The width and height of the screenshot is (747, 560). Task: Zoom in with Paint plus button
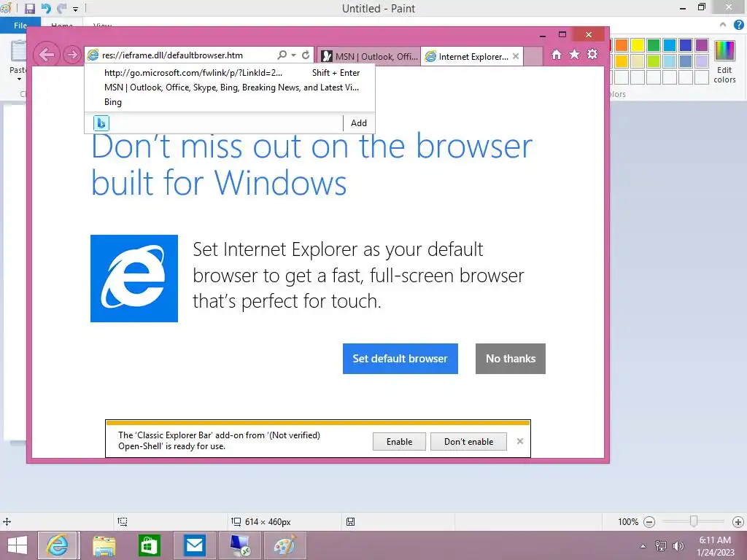[x=738, y=522]
